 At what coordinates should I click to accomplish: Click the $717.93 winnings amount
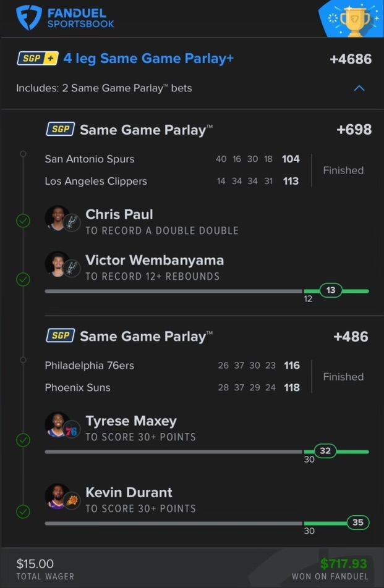(343, 563)
